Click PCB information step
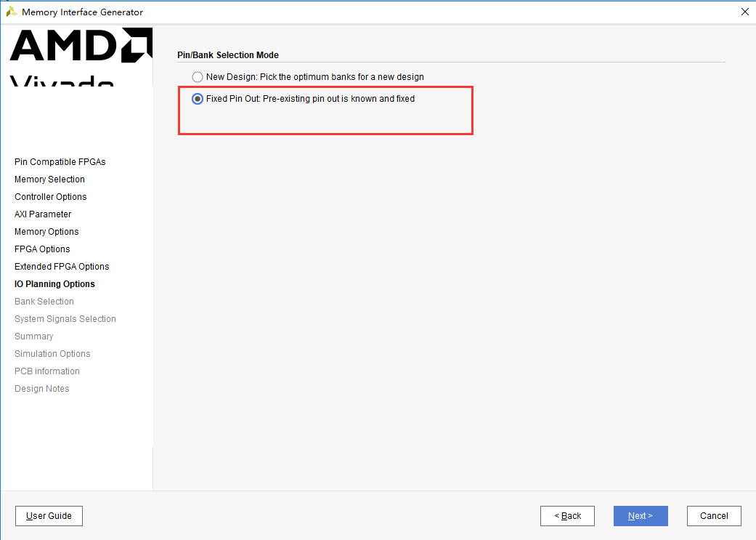756x540 pixels. (x=46, y=371)
